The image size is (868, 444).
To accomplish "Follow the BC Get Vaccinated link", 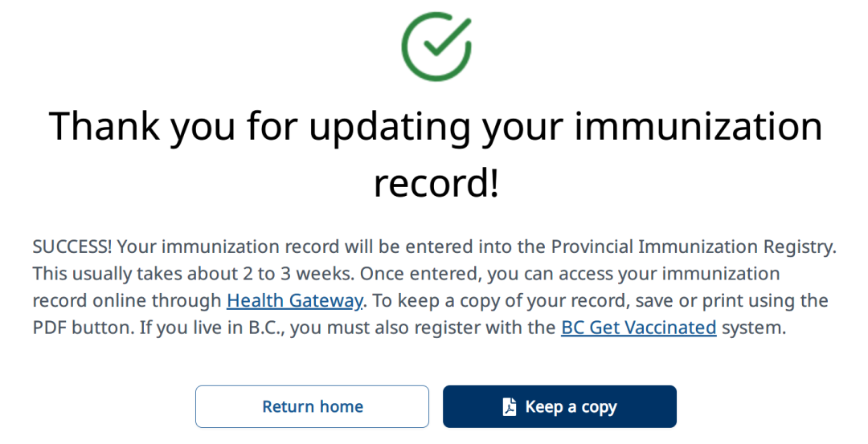I will 638,328.
